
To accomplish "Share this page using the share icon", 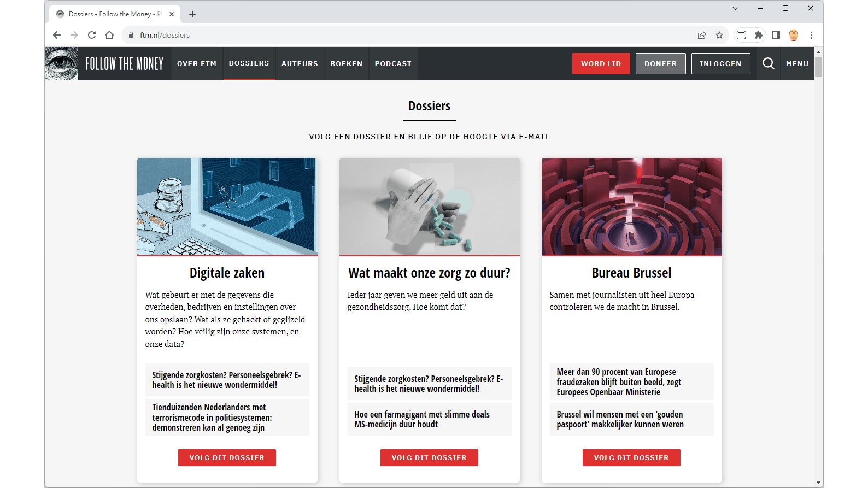I will (702, 35).
